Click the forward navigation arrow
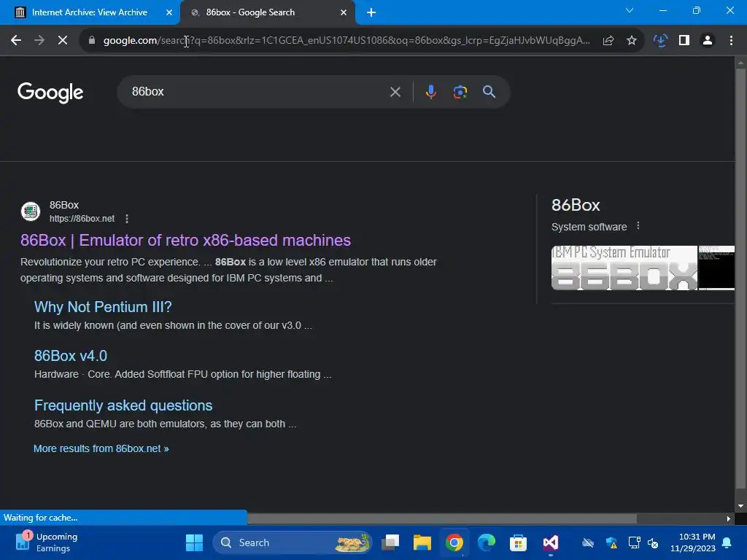Image resolution: width=747 pixels, height=560 pixels. (39, 41)
